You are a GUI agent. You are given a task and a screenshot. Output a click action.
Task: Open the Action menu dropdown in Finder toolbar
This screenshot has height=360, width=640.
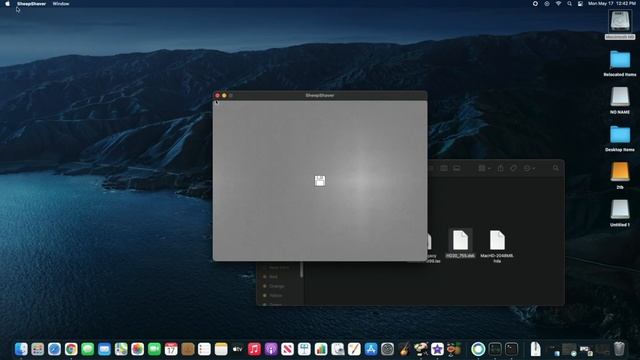click(x=529, y=168)
